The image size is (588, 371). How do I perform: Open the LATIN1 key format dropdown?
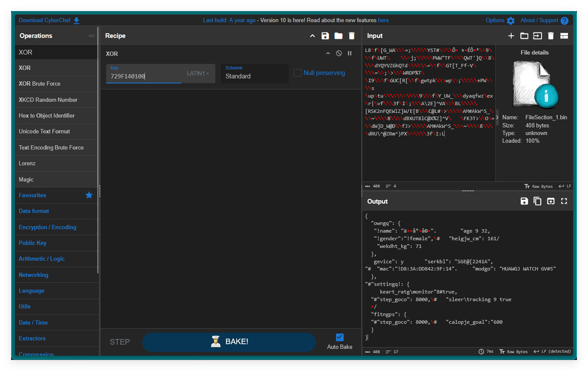pos(198,73)
